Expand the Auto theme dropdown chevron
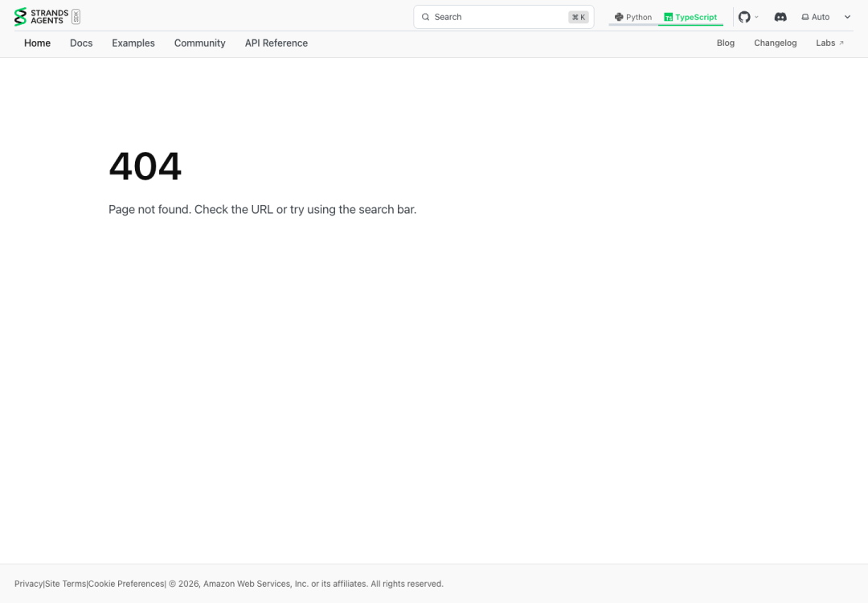The width and height of the screenshot is (868, 603). coord(847,17)
